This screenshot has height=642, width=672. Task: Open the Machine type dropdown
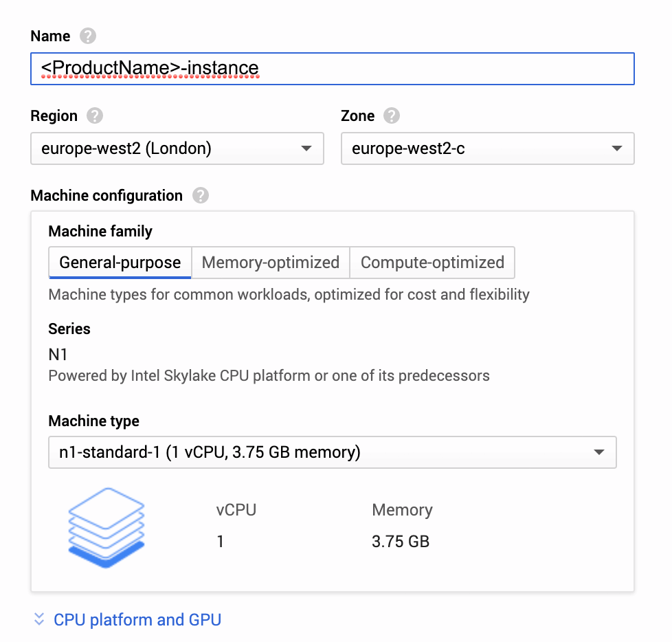[x=332, y=452]
